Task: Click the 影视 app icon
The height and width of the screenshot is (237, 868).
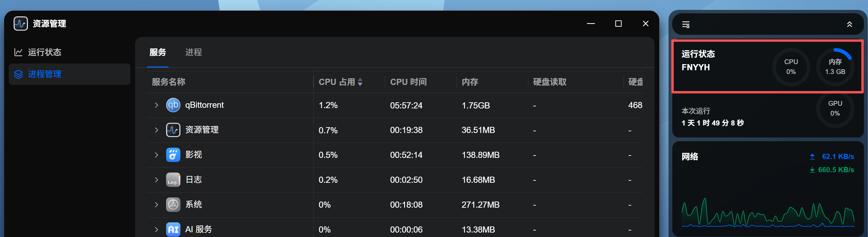Action: pyautogui.click(x=173, y=155)
